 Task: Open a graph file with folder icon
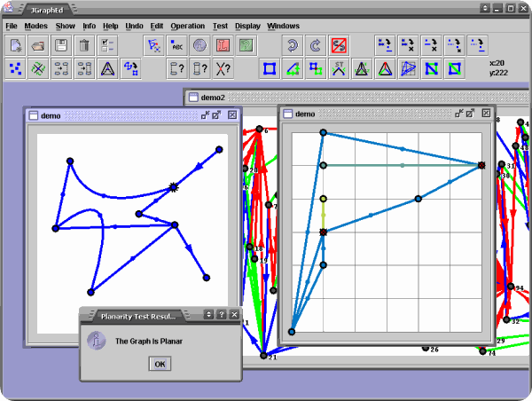pyautogui.click(x=38, y=45)
